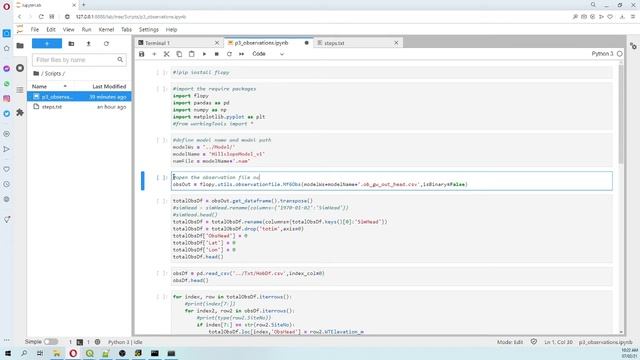The image size is (640, 360).
Task: Open the Windows Start menu
Action: pos(8,353)
